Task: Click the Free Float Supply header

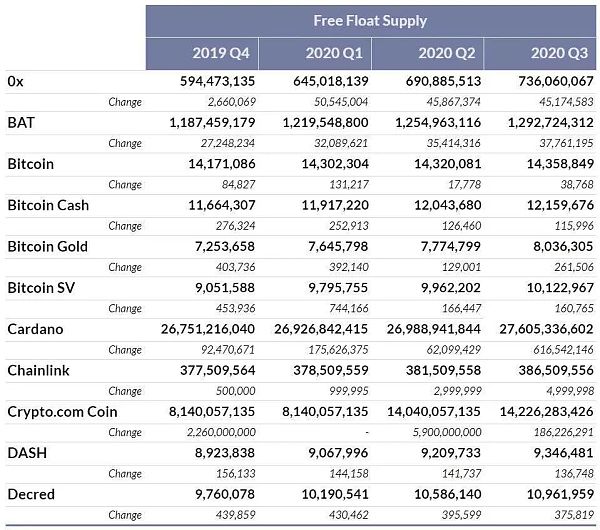Action: tap(370, 20)
